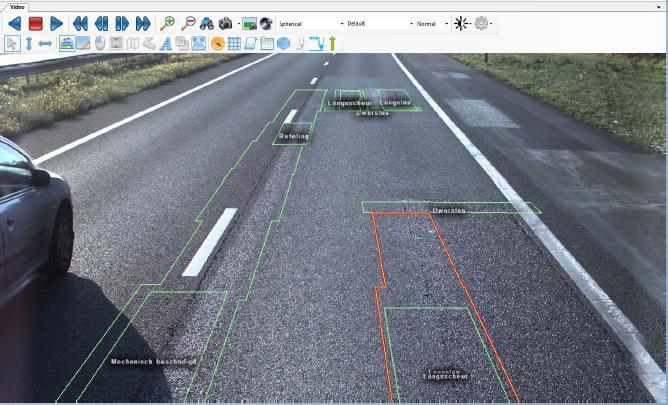Select the horizontal double-arrow tool
Screen dimensions: 668x405
pos(46,43)
